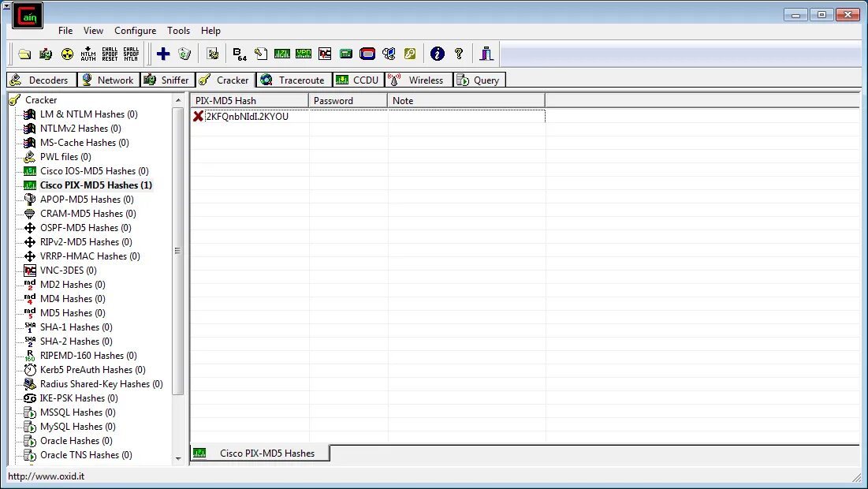Image resolution: width=868 pixels, height=489 pixels.
Task: Switch to the Query tab
Action: pos(479,80)
